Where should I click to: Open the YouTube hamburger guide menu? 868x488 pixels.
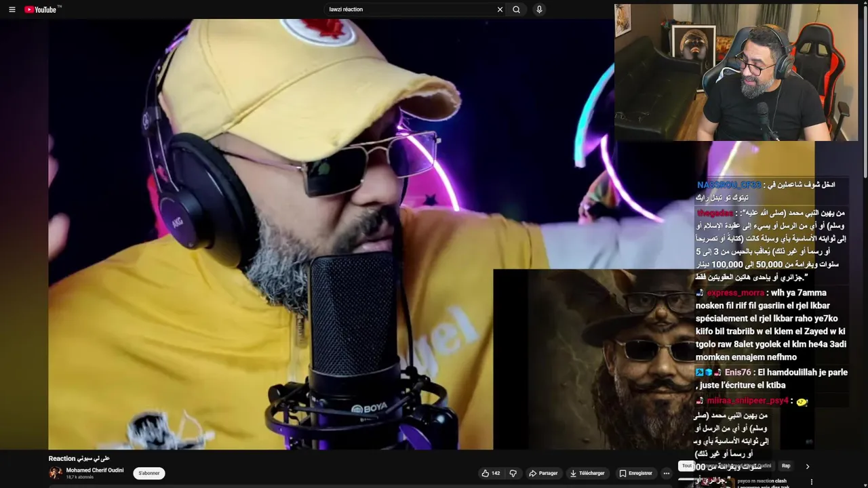[x=12, y=9]
